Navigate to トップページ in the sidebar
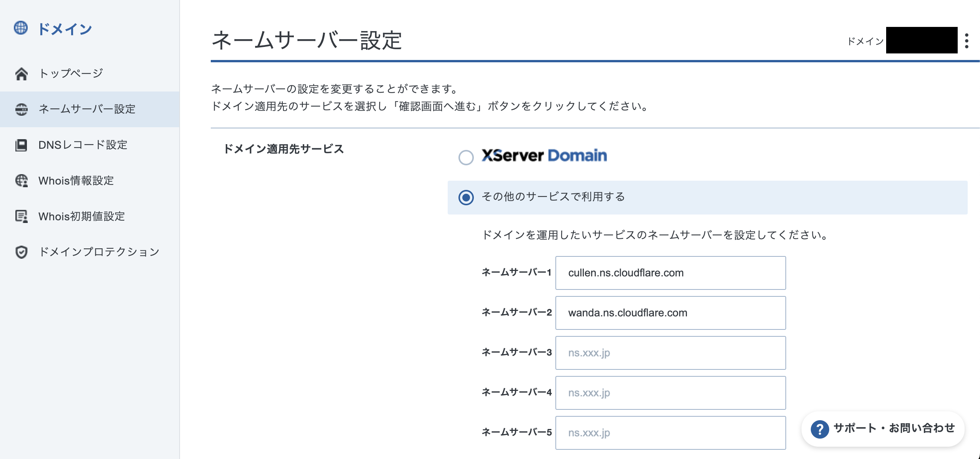The height and width of the screenshot is (459, 980). point(70,72)
